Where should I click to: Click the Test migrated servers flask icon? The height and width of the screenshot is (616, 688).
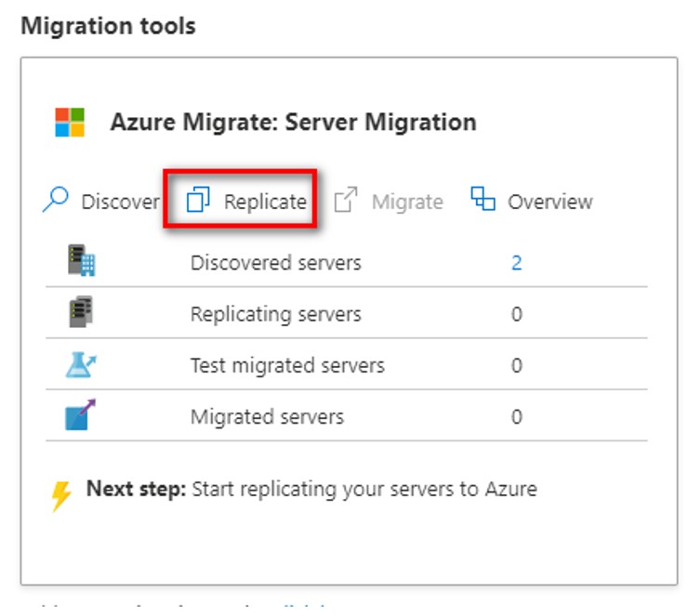[x=81, y=365]
